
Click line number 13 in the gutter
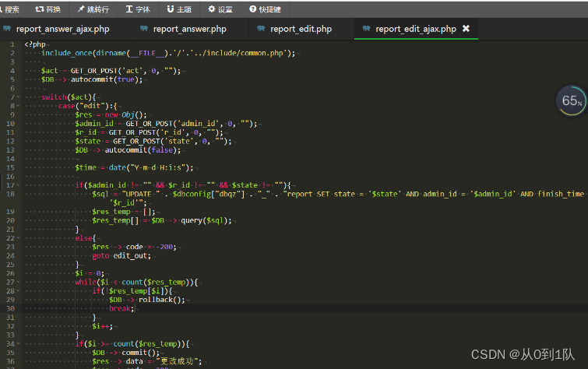(10, 150)
